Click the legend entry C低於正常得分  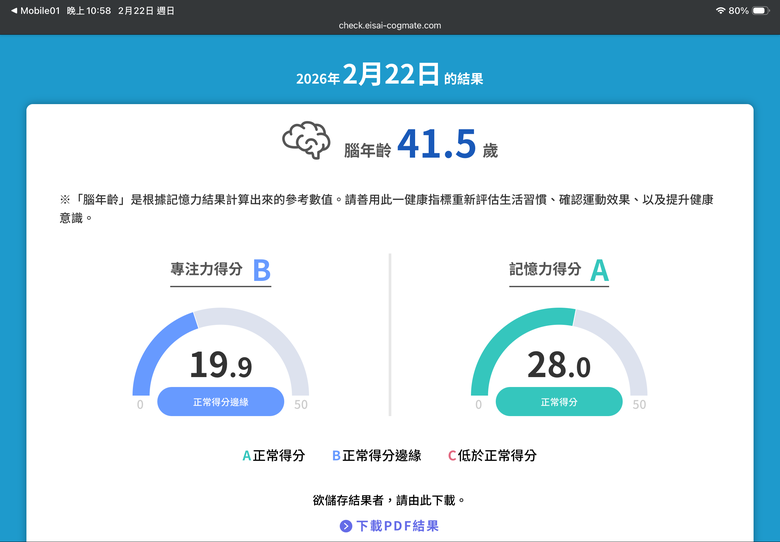pyautogui.click(x=492, y=455)
